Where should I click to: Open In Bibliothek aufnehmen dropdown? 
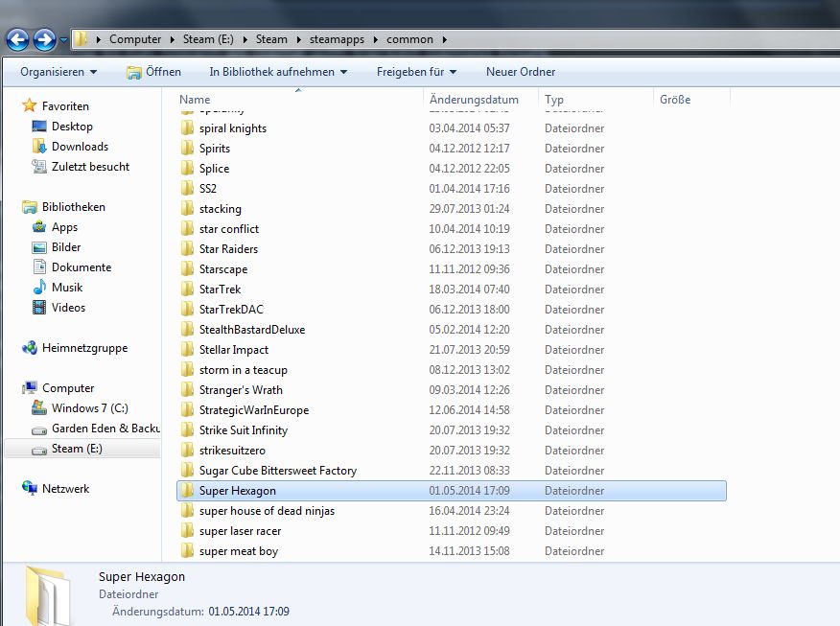[278, 72]
